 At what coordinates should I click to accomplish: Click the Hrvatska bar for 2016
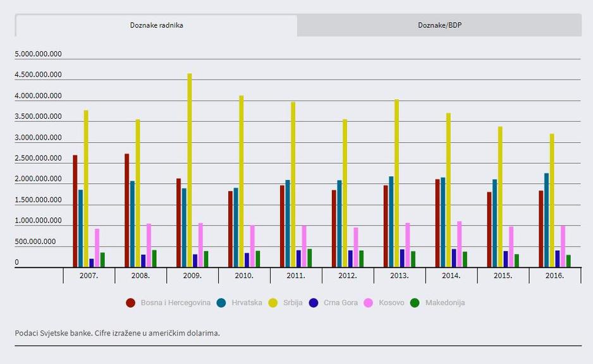pos(547,220)
